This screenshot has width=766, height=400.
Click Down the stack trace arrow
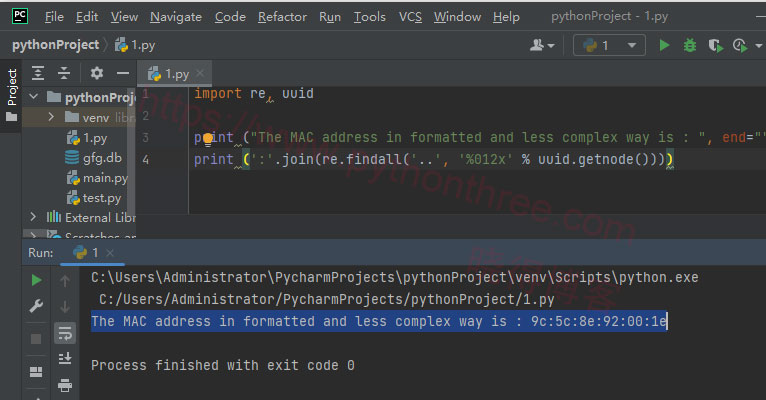pos(64,307)
